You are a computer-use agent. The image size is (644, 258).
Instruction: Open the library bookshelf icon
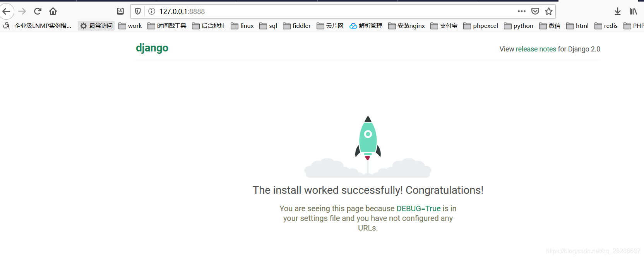633,11
